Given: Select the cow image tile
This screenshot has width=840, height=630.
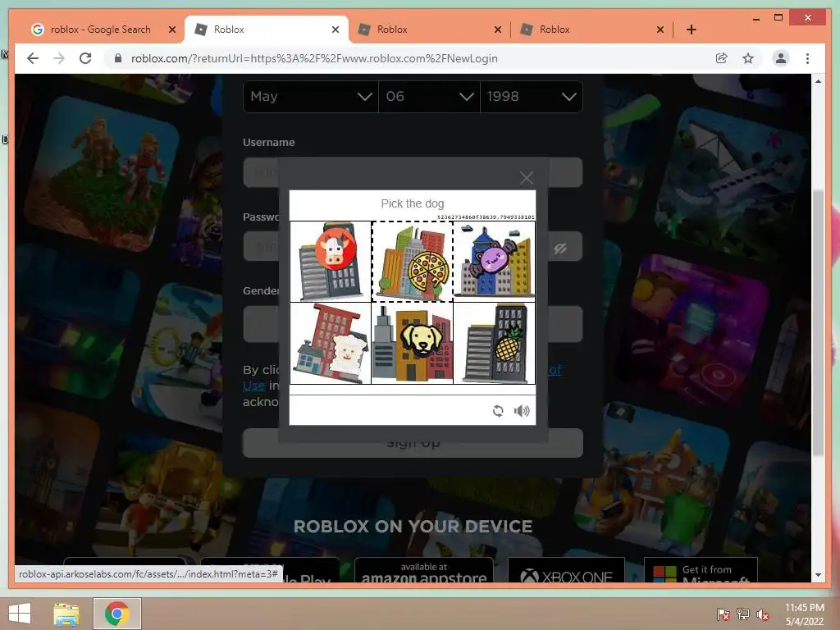Looking at the screenshot, I should coord(331,262).
